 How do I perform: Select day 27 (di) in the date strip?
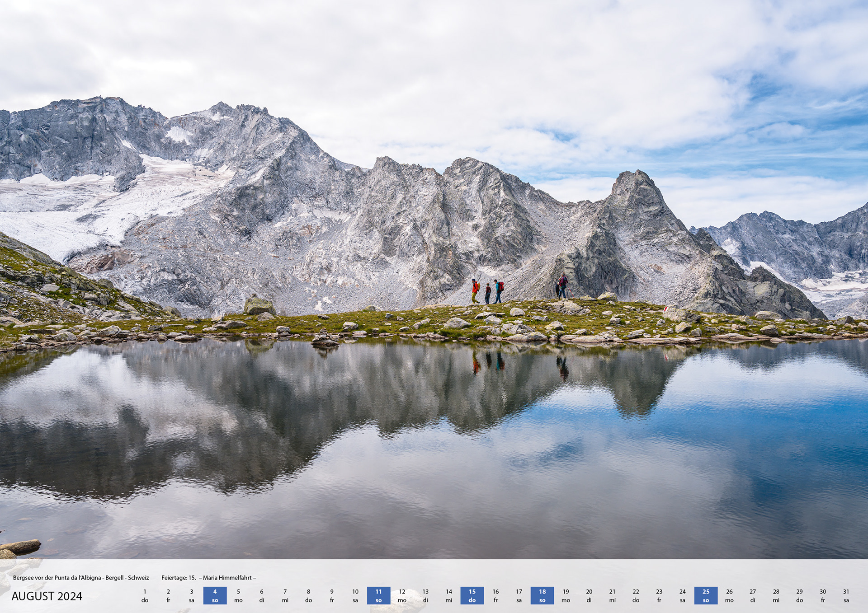tap(753, 596)
